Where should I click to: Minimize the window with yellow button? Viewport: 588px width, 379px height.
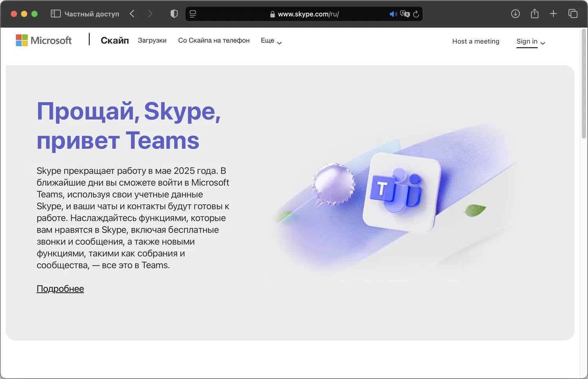click(x=24, y=14)
